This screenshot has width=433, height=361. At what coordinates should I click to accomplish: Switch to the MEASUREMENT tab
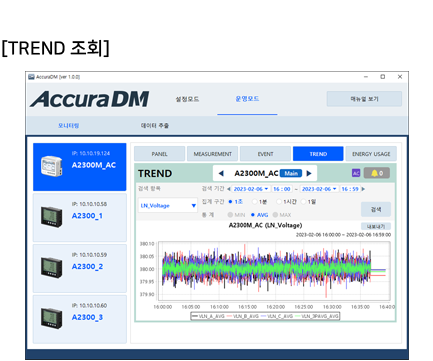click(212, 154)
